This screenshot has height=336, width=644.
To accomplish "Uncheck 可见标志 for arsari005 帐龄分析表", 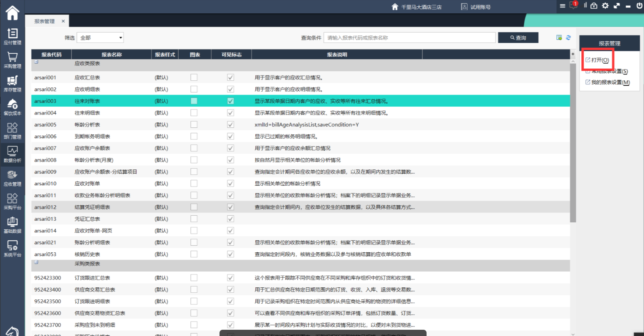I will 231,124.
